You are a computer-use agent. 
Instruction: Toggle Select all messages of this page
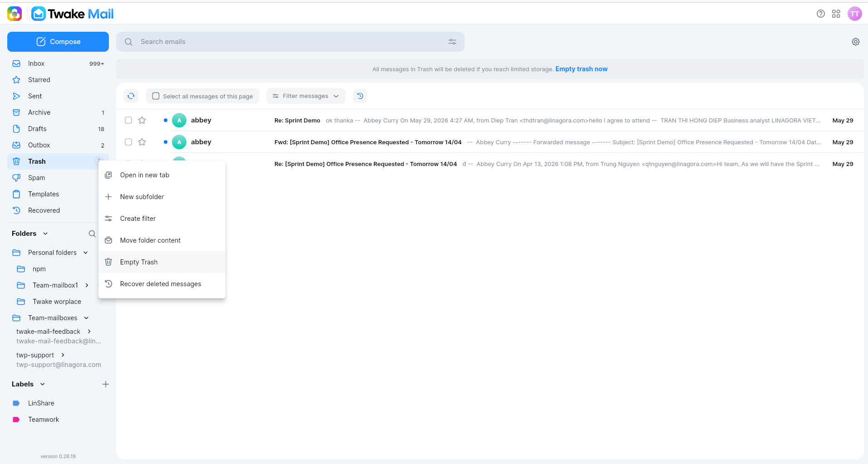tap(202, 96)
